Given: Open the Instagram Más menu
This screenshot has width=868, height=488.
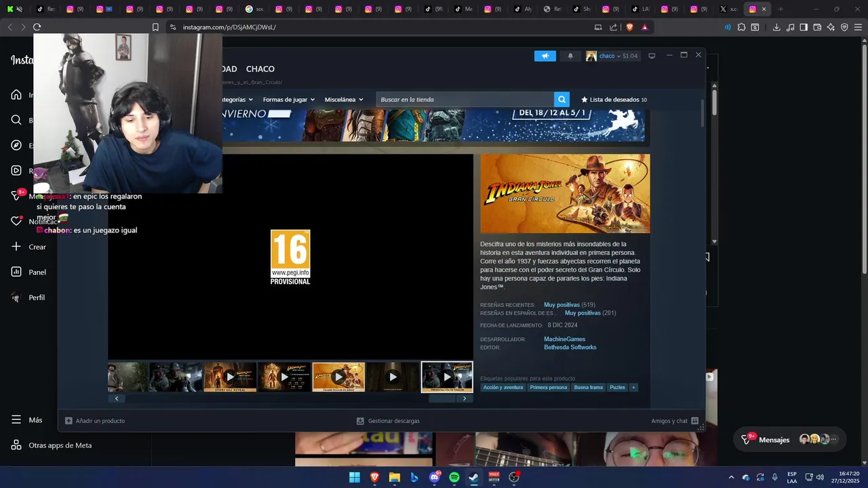Looking at the screenshot, I should 27,420.
